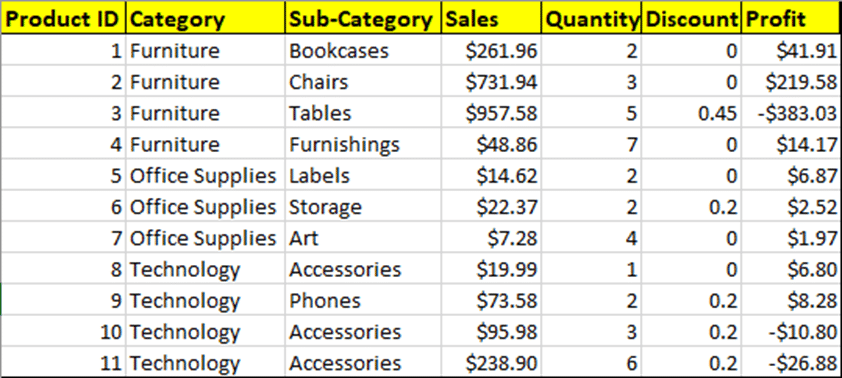
Task: Click the $238.90 sales cell
Action: click(491, 364)
